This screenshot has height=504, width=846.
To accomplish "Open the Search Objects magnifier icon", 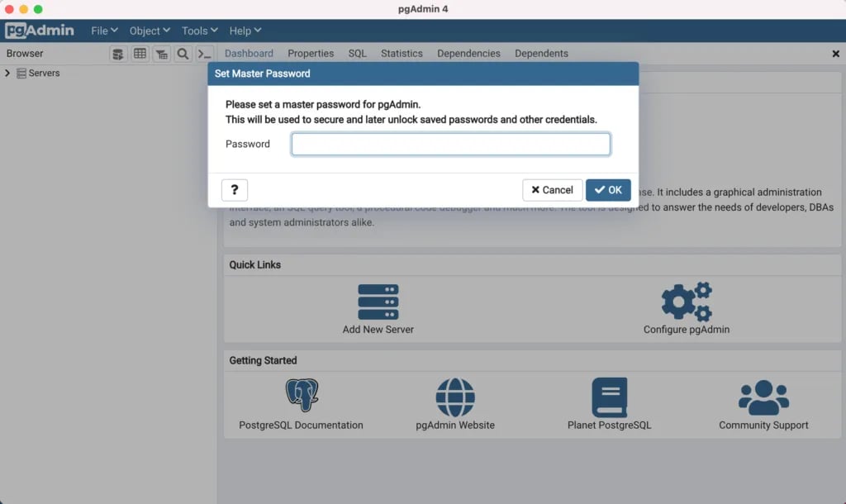I will click(x=183, y=54).
